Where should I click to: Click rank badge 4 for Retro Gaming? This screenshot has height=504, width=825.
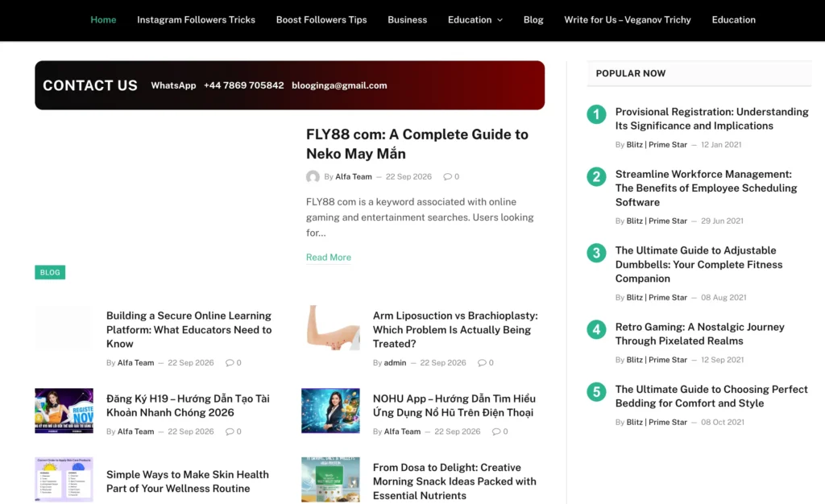[x=596, y=329]
